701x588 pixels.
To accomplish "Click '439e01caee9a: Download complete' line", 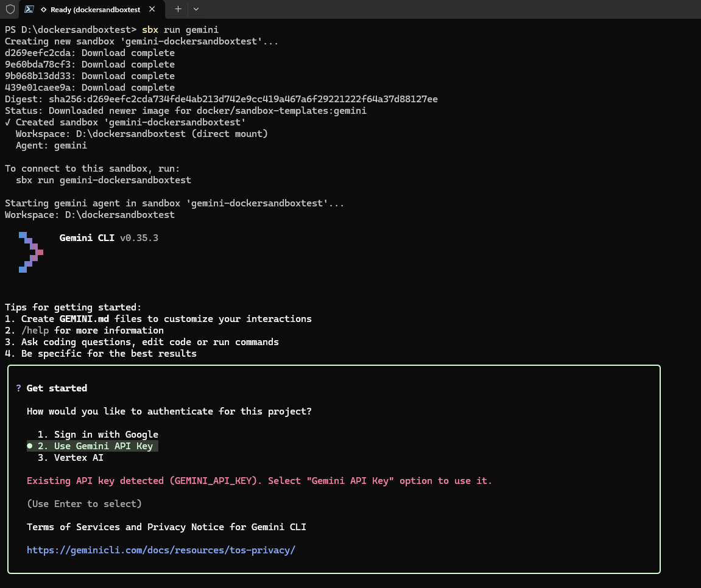I will [90, 88].
